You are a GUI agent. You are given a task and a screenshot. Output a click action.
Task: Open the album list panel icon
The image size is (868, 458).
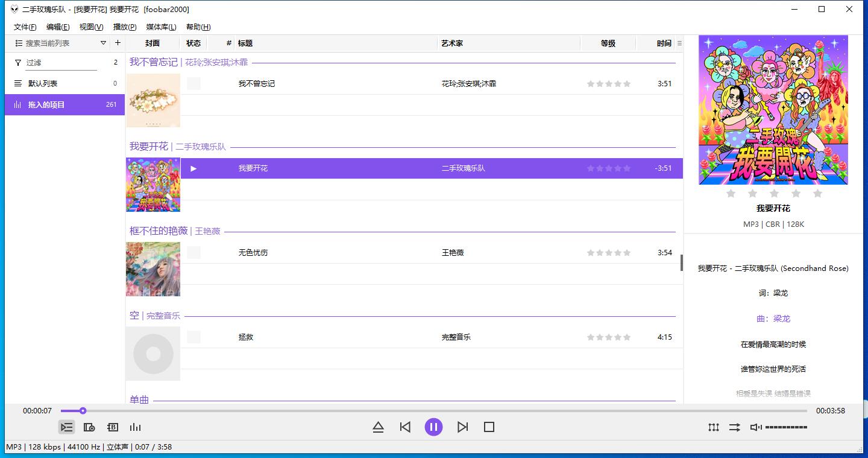click(x=89, y=427)
